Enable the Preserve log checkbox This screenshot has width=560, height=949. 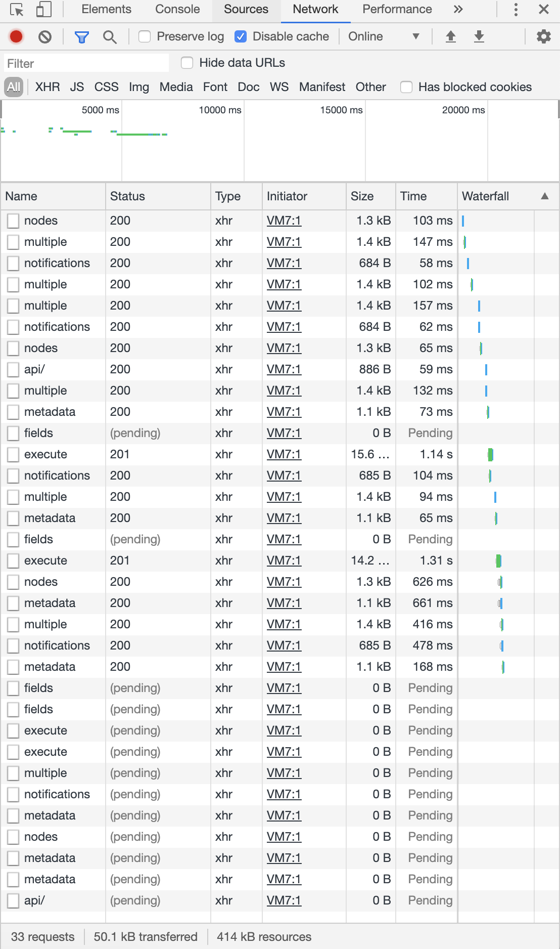click(145, 36)
